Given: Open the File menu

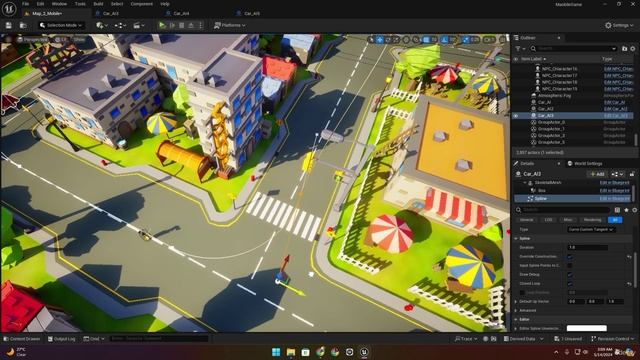Looking at the screenshot, I should [x=25, y=4].
